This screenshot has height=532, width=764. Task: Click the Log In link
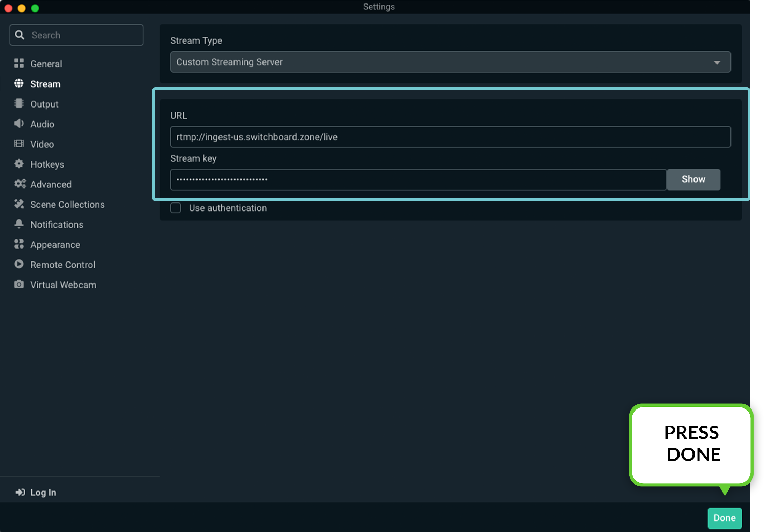tap(43, 492)
